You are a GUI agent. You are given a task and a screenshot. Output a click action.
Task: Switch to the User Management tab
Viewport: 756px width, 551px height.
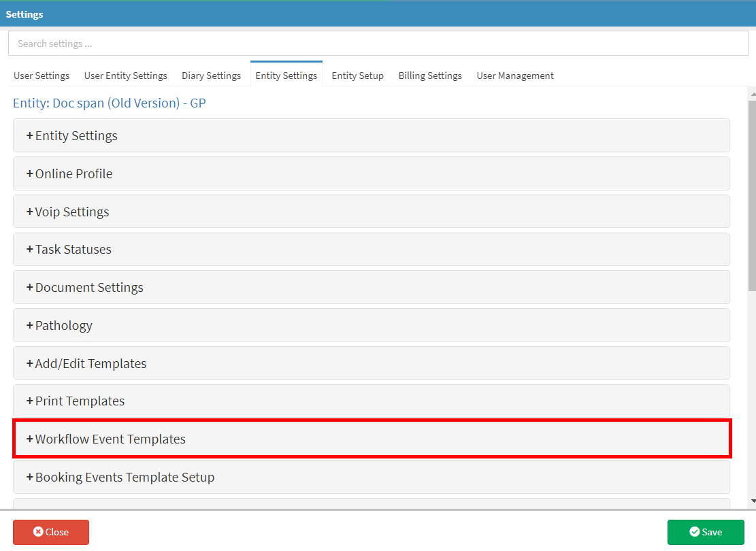coord(515,76)
